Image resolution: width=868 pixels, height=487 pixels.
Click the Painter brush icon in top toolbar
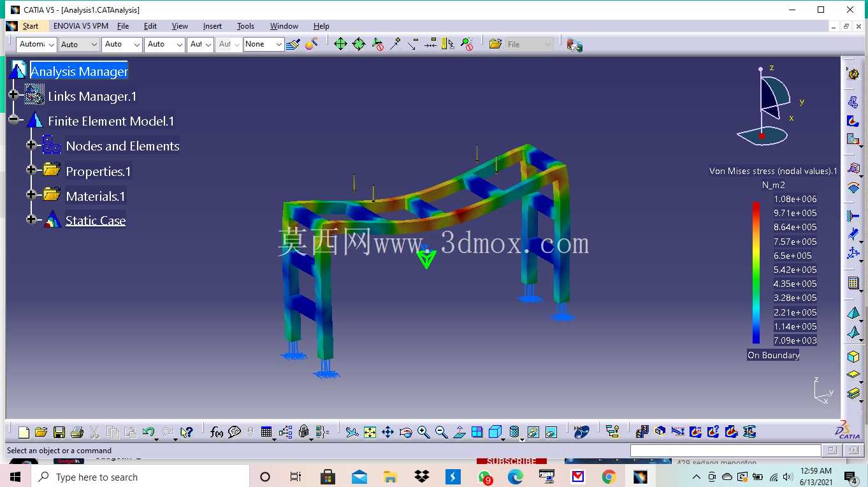(293, 44)
